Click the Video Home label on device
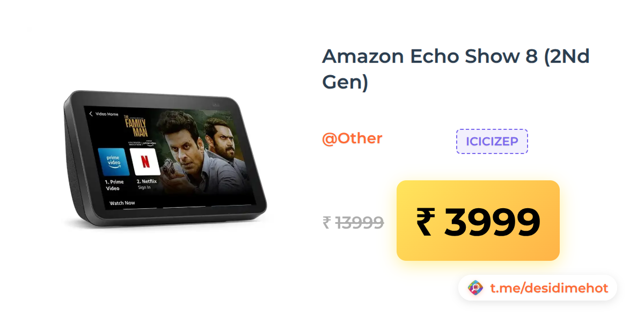The height and width of the screenshot is (322, 644). pyautogui.click(x=107, y=114)
